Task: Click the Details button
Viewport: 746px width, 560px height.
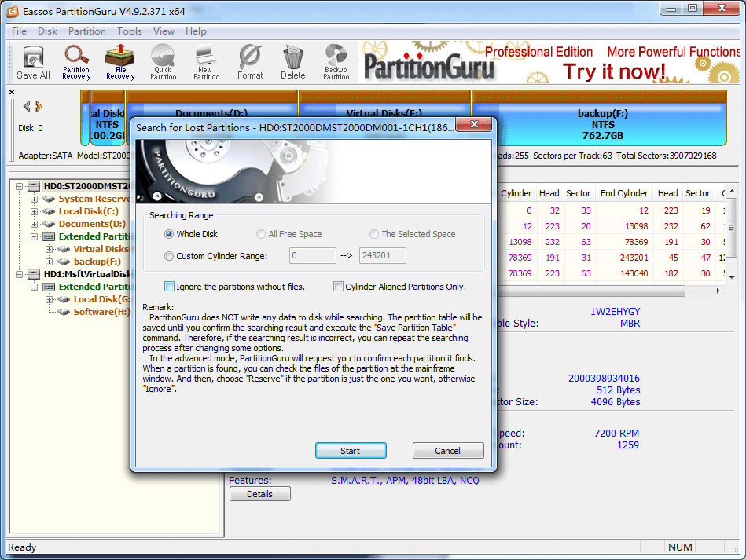Action: pyautogui.click(x=259, y=494)
